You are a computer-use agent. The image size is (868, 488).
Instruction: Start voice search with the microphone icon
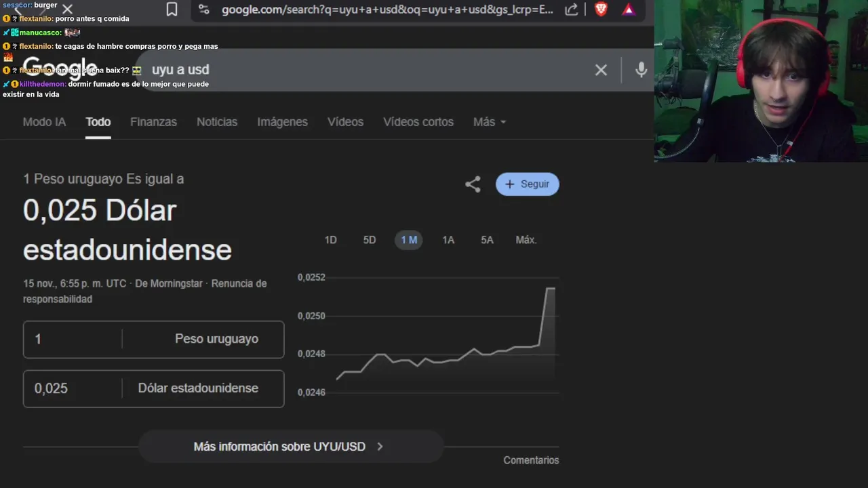(641, 70)
